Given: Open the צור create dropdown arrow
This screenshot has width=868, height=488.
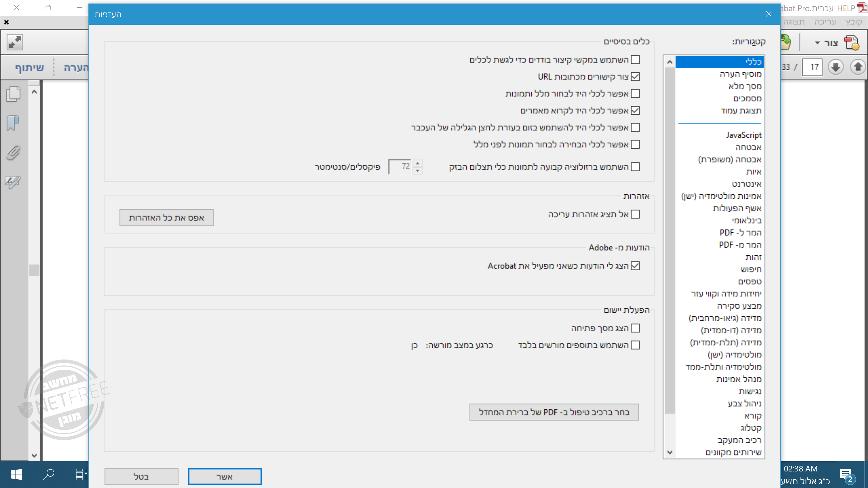Looking at the screenshot, I should click(817, 43).
